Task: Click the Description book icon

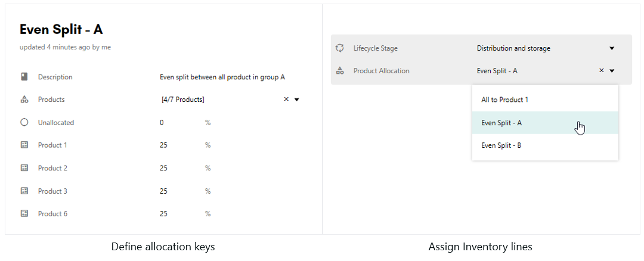Action: (24, 76)
